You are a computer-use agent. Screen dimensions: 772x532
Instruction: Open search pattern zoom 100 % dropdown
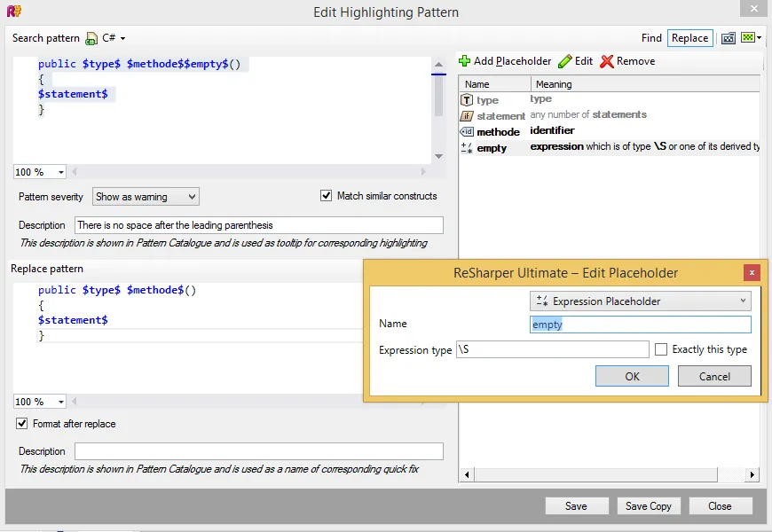point(61,172)
